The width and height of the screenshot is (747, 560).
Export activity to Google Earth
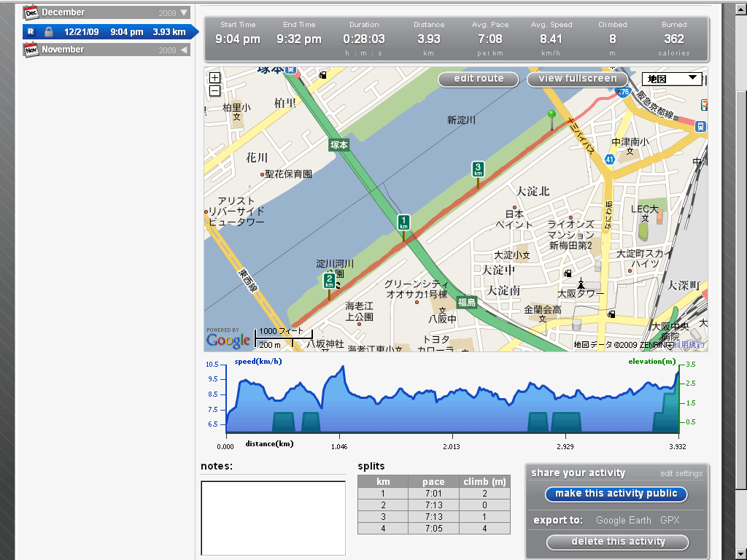coord(623,520)
